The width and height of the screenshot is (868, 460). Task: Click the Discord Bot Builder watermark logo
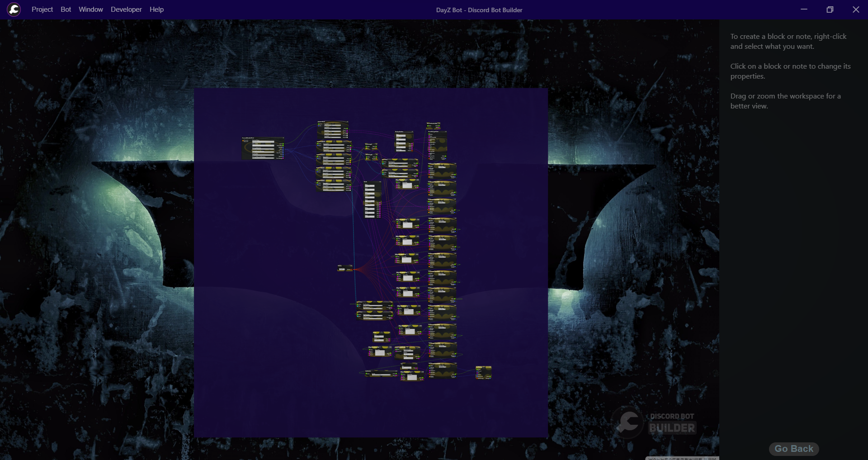tap(654, 423)
